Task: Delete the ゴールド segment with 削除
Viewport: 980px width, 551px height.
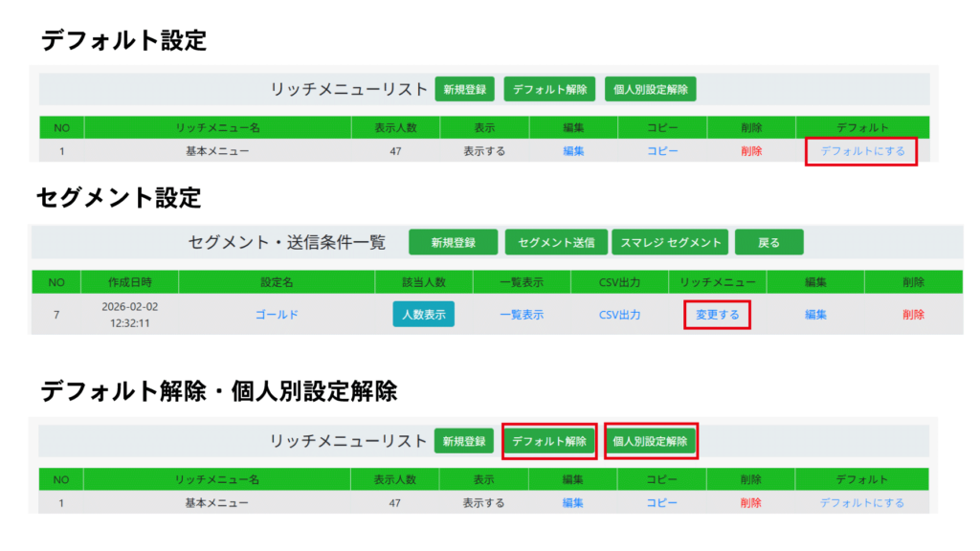Action: [x=913, y=315]
